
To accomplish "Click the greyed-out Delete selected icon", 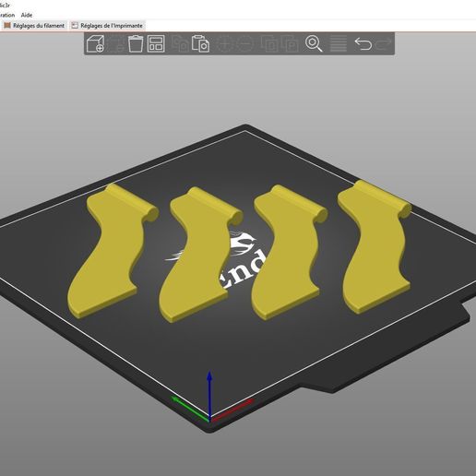I will tap(117, 43).
